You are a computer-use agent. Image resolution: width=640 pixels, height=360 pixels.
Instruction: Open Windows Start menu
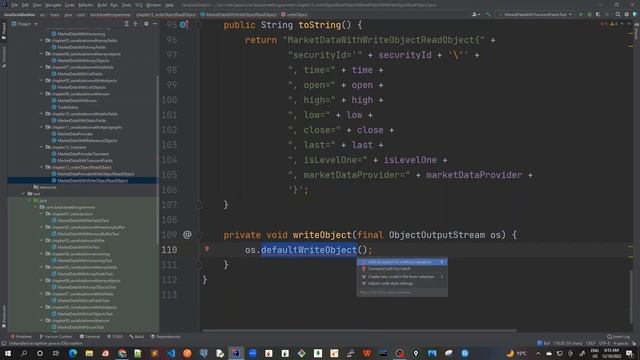point(7,353)
